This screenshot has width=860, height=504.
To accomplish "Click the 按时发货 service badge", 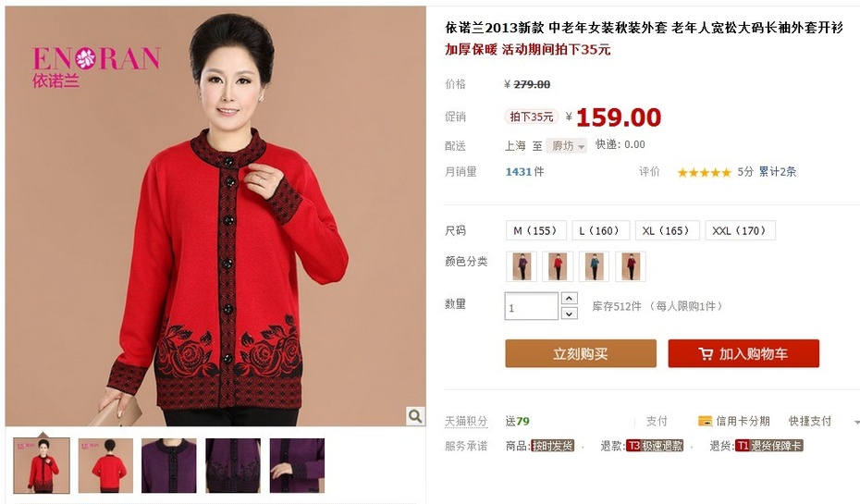I will point(552,446).
